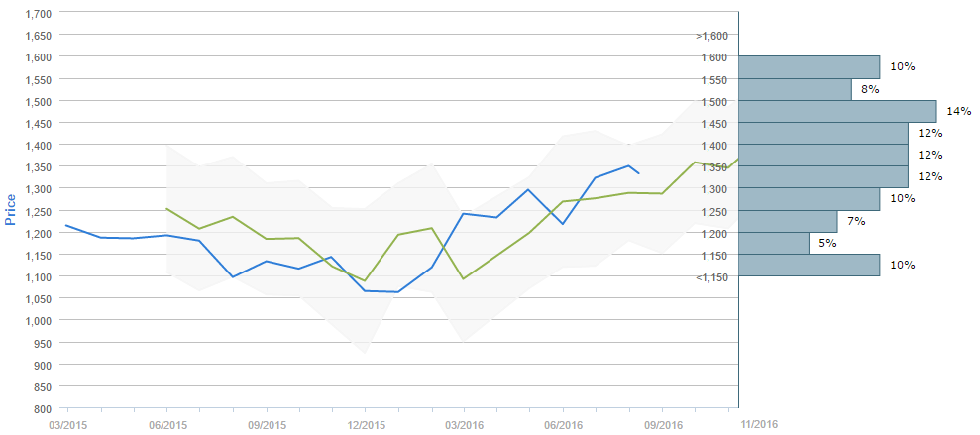Viewport: 980px width, 435px height.
Task: Click the >1,600 histogram label
Action: click(711, 36)
